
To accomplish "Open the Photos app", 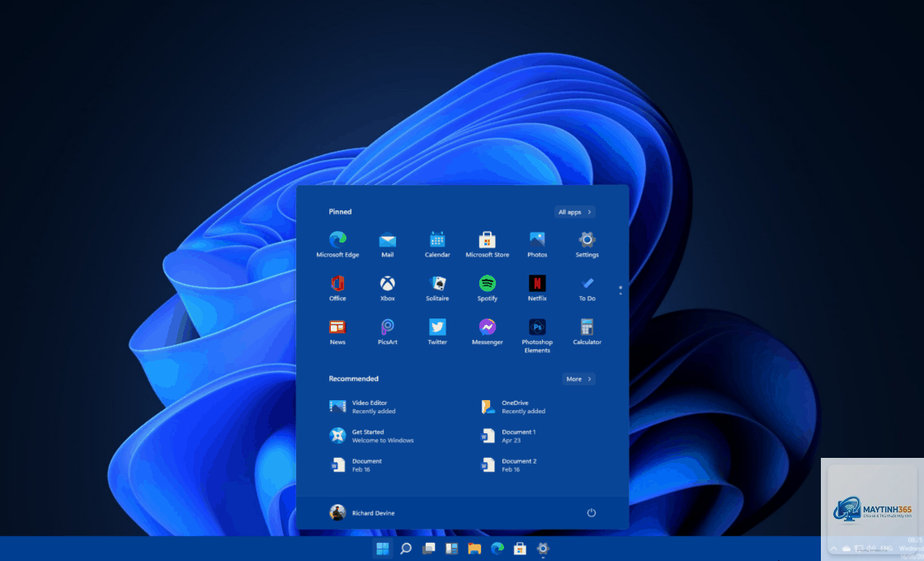I will pos(537,244).
